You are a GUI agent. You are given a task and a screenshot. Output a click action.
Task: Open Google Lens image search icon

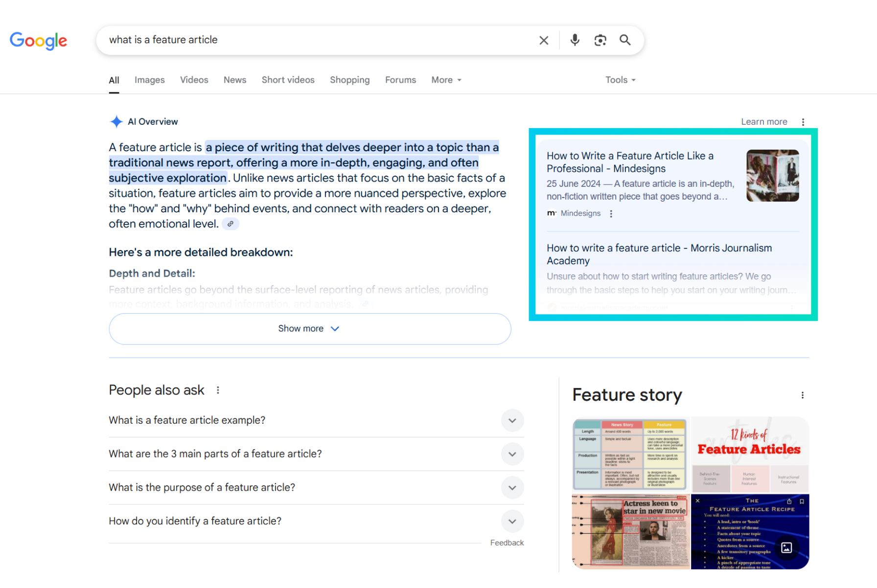[x=600, y=40]
